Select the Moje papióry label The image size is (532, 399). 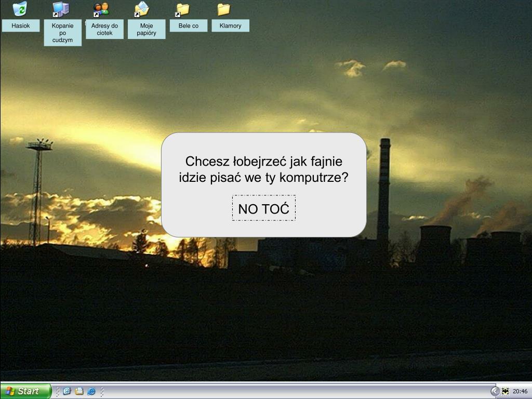(147, 29)
